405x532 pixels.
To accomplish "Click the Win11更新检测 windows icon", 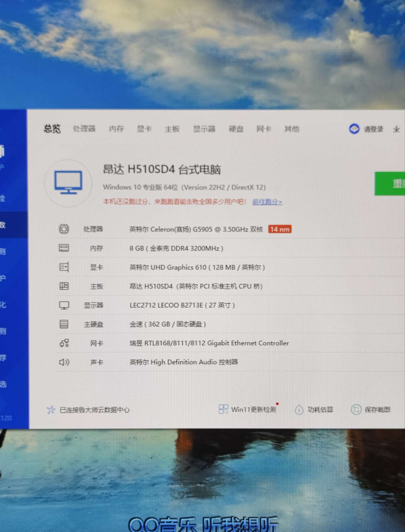I will tap(223, 409).
